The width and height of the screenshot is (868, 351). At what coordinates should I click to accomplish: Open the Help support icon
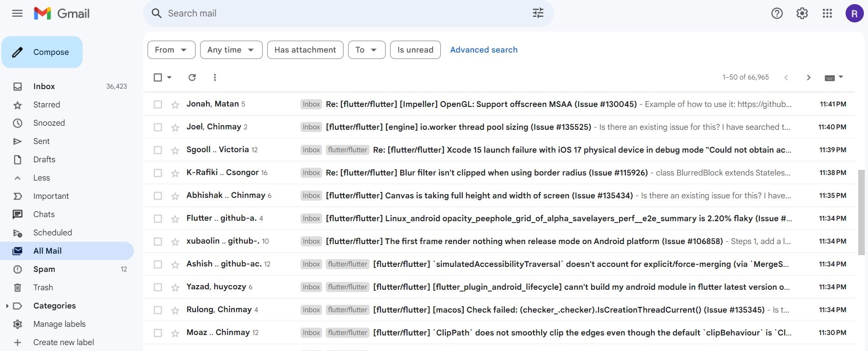tap(777, 13)
